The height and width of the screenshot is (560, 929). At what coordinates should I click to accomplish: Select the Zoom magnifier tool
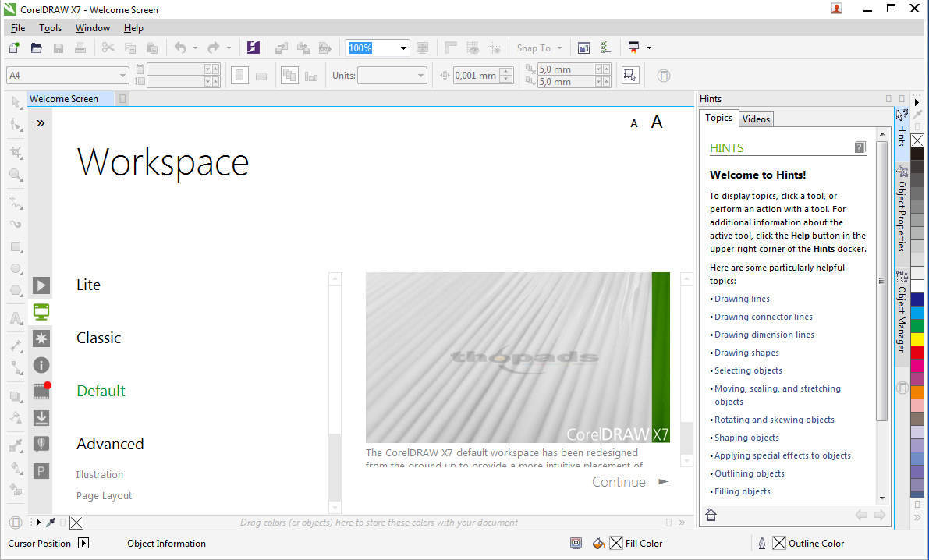click(16, 175)
